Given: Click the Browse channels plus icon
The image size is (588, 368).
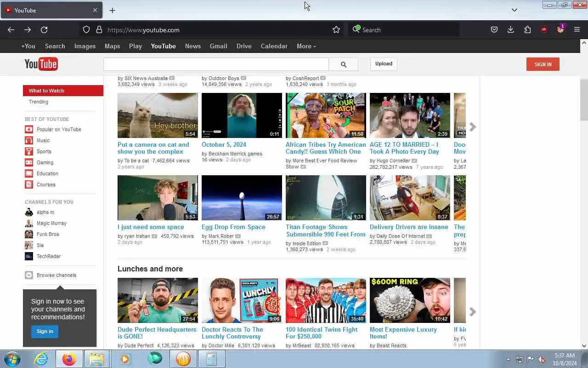Looking at the screenshot, I should (x=29, y=275).
